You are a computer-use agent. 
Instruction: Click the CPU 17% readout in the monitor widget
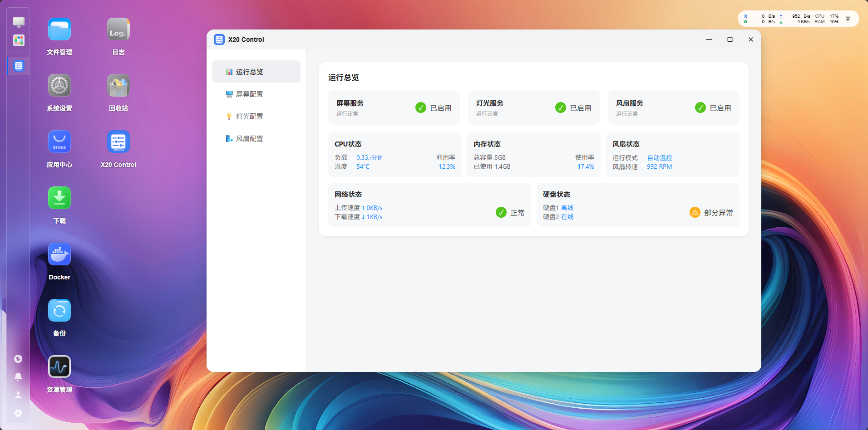click(827, 16)
